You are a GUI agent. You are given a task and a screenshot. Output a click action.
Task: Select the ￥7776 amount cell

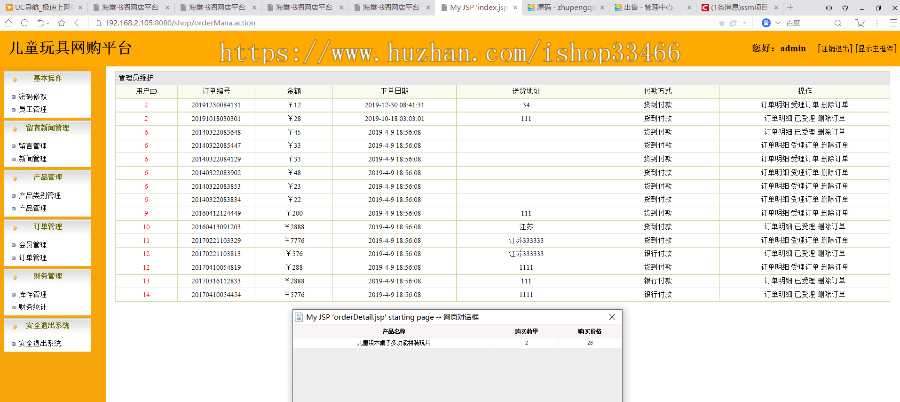294,240
